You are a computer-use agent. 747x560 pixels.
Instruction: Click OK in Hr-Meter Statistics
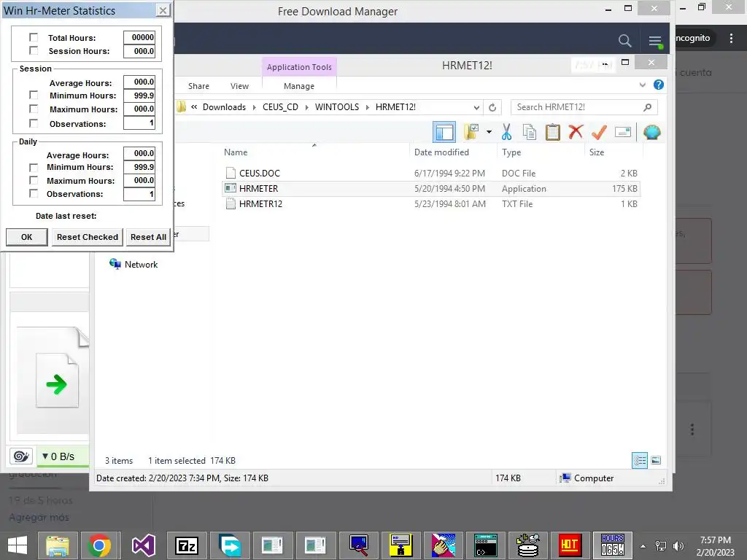click(27, 237)
